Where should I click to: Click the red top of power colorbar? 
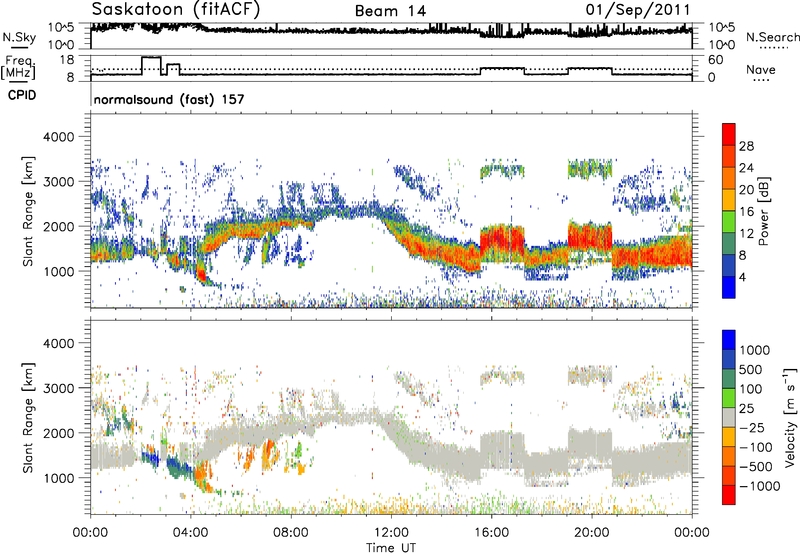coord(729,134)
